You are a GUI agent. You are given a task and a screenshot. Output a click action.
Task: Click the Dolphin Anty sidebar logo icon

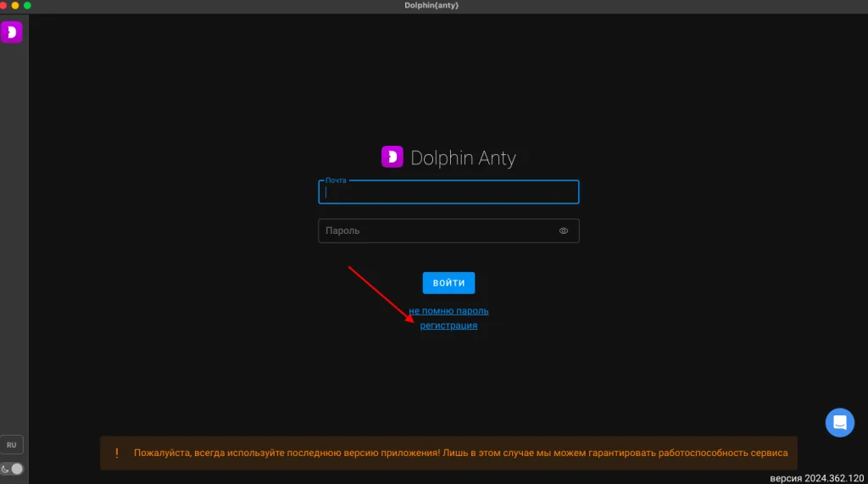(x=11, y=32)
